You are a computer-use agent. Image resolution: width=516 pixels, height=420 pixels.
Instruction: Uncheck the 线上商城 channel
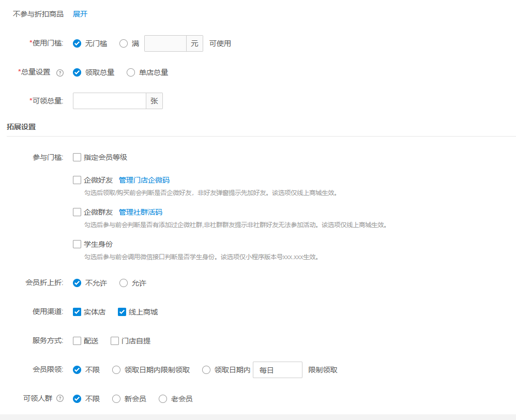[x=122, y=311]
